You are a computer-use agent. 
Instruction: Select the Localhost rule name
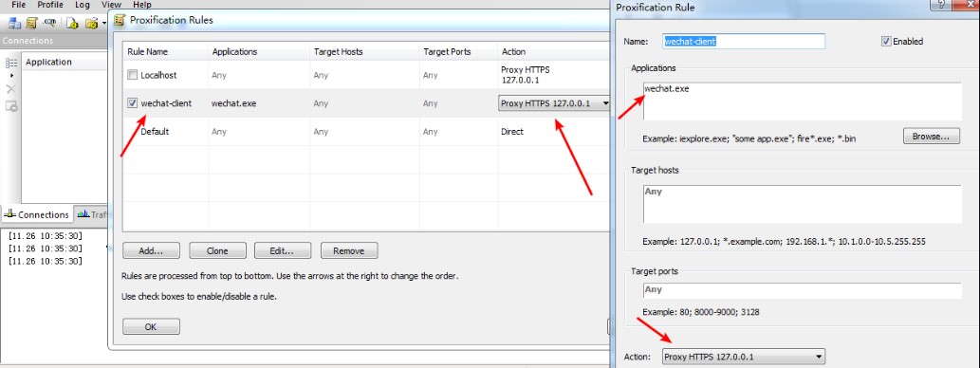point(158,75)
